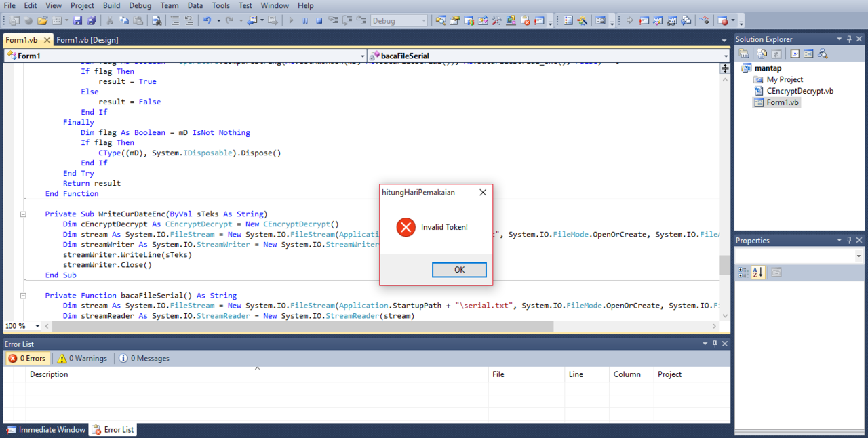Click the Show Next Statement arrow icon

click(x=630, y=21)
